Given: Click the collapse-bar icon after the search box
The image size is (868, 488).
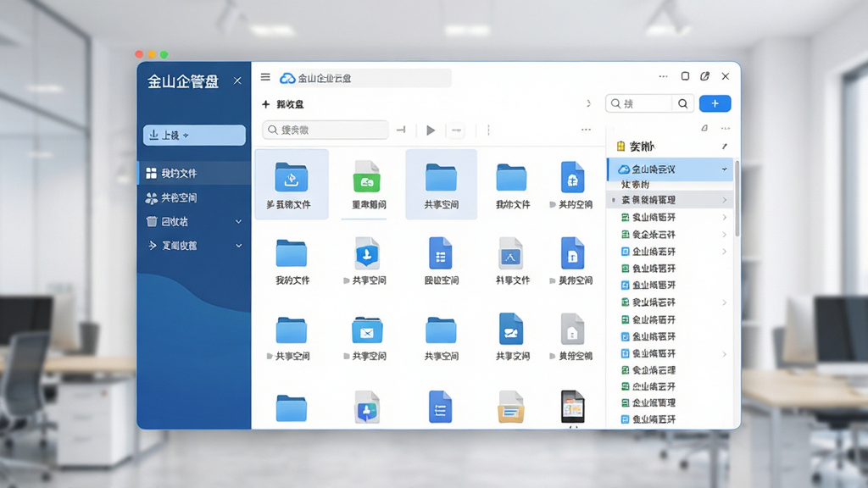Looking at the screenshot, I should (x=401, y=130).
